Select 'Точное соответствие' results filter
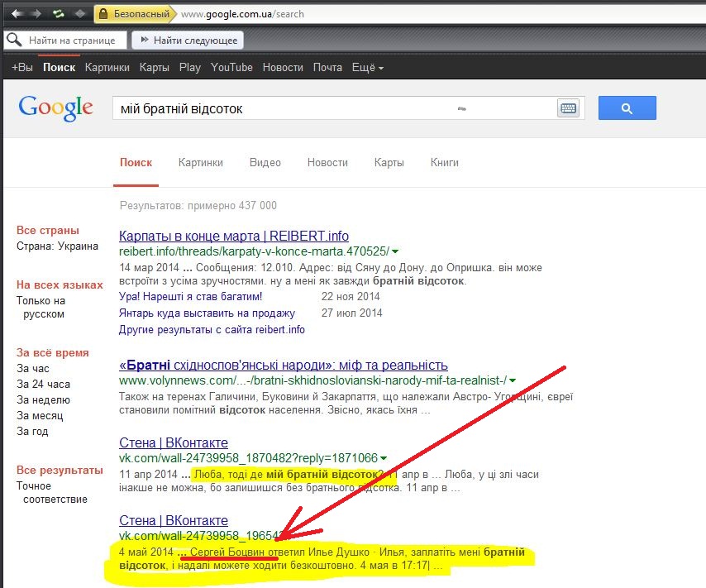 51,493
